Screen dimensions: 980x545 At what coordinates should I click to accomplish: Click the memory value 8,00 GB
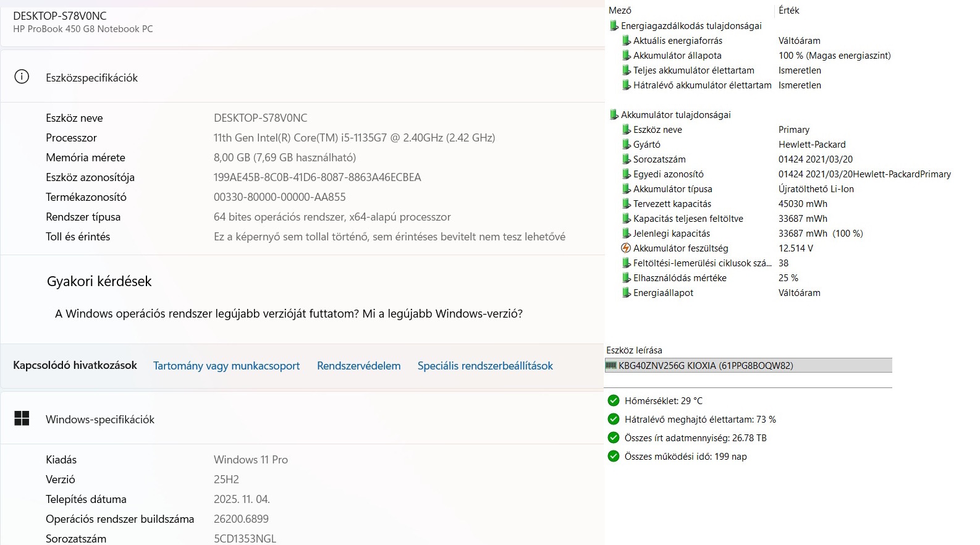pos(285,158)
